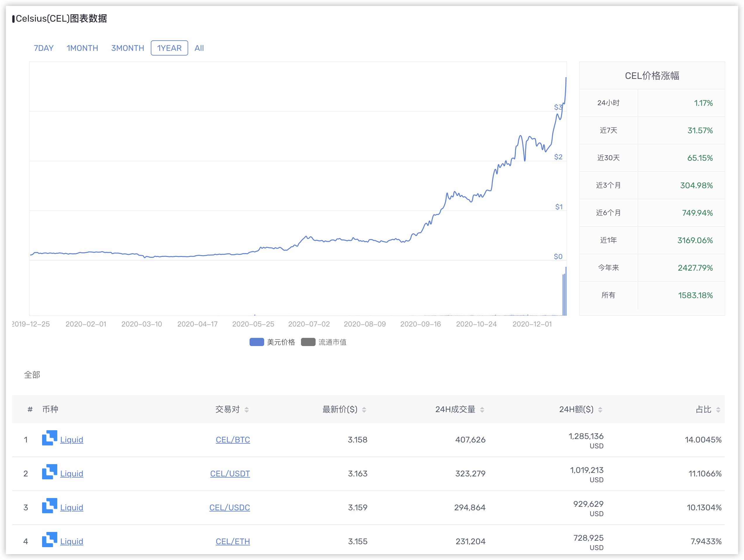Click the 24小时 gain value 1.17%
744x560 pixels.
[703, 103]
